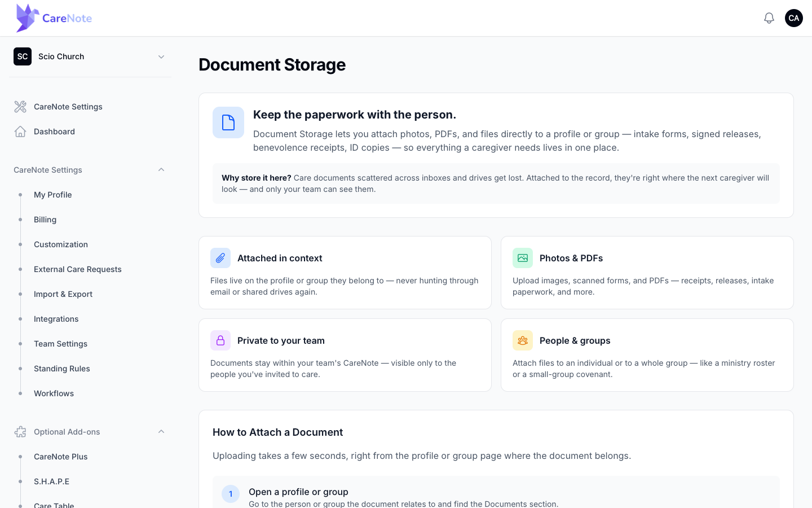Click the Document Storage page heading

coord(272,65)
